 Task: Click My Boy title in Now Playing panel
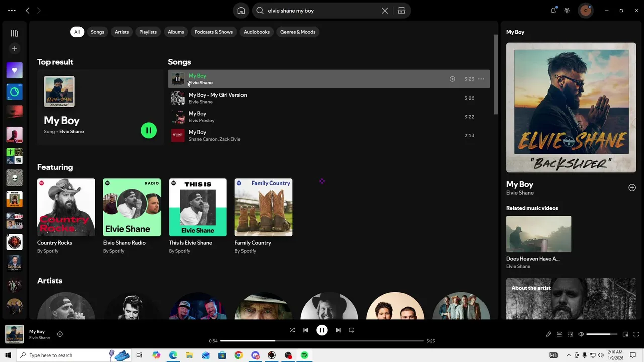pos(520,184)
